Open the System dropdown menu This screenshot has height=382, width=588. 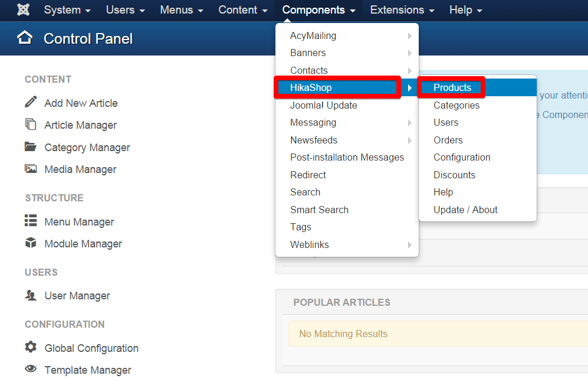pyautogui.click(x=67, y=10)
